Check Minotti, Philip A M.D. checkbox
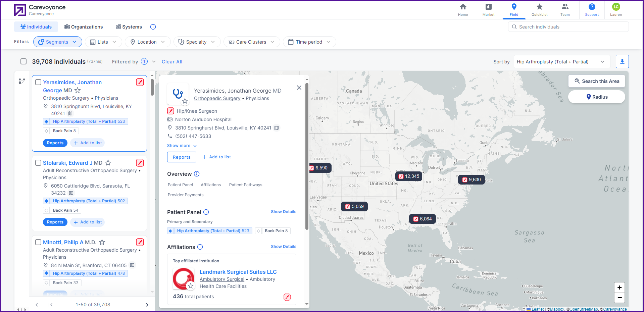Image resolution: width=644 pixels, height=312 pixels. tap(38, 242)
